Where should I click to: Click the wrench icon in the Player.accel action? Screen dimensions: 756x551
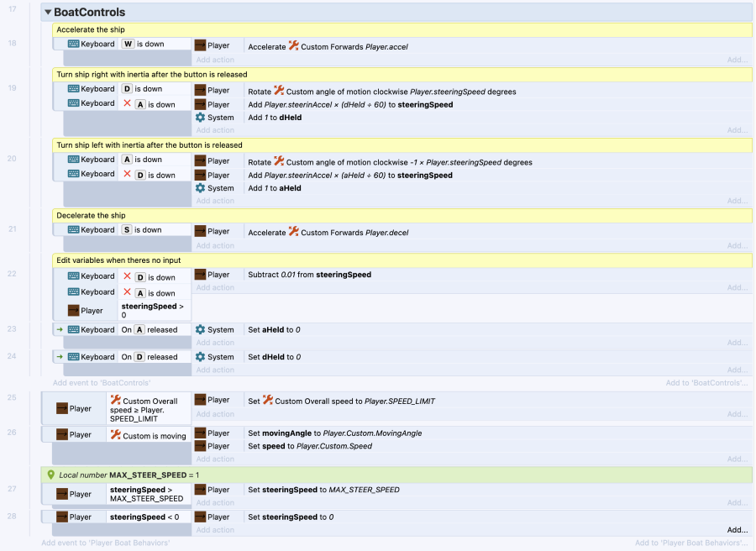[293, 46]
